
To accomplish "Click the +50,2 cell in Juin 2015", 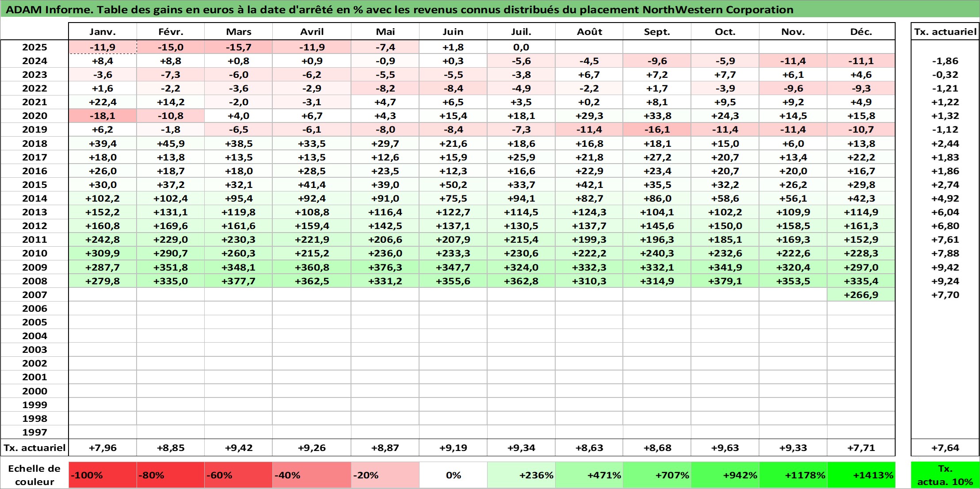I will 453,185.
